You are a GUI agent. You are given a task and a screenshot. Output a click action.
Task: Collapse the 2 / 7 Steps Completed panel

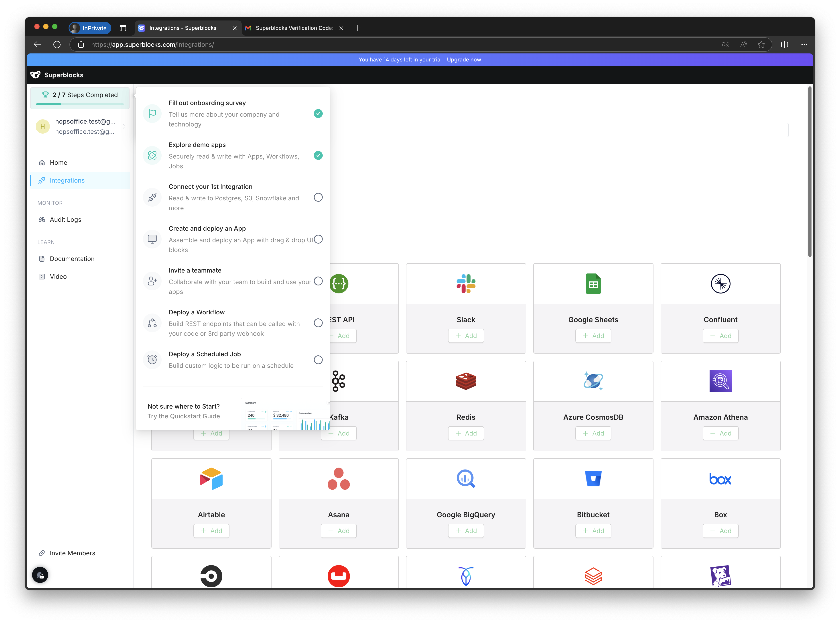click(x=80, y=98)
